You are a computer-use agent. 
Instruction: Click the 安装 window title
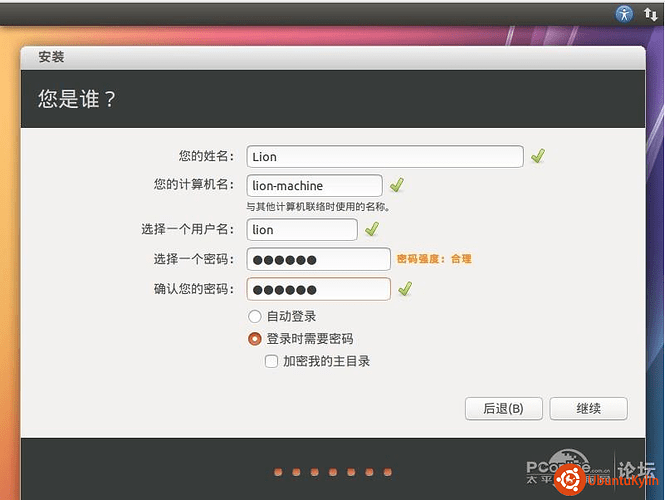[x=51, y=57]
